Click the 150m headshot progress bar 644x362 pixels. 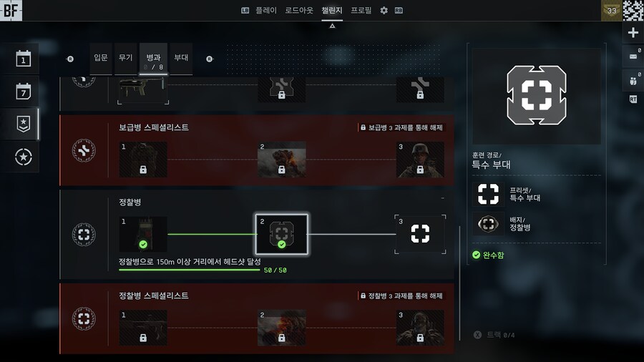pyautogui.click(x=190, y=270)
